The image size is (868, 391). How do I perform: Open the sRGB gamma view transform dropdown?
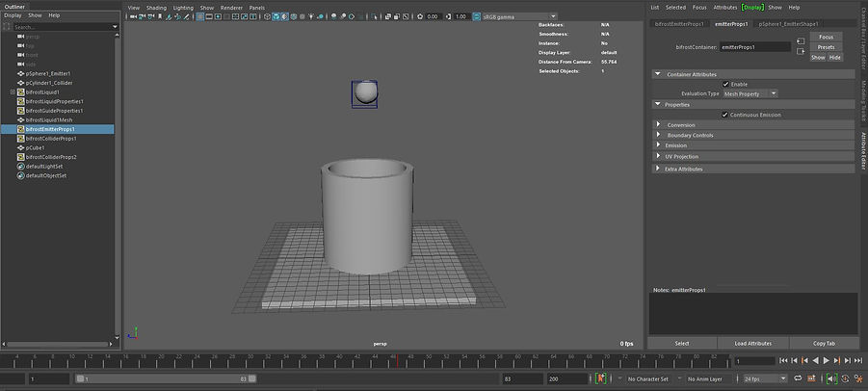pos(519,16)
